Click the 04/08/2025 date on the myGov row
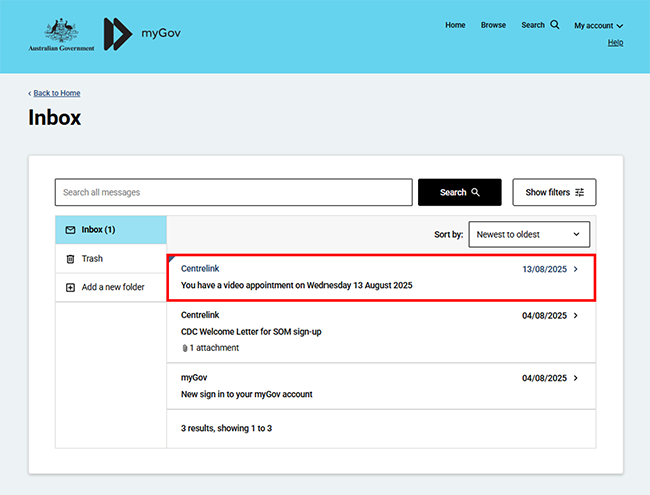The image size is (650, 495). tap(544, 378)
